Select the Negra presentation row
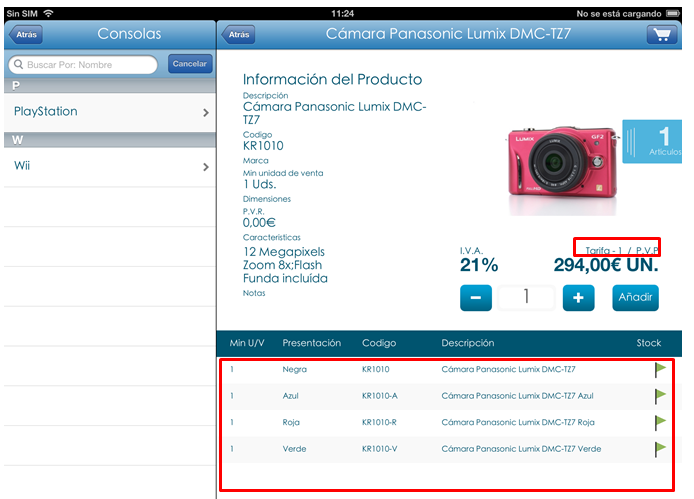This screenshot has width=694, height=499. tap(447, 370)
